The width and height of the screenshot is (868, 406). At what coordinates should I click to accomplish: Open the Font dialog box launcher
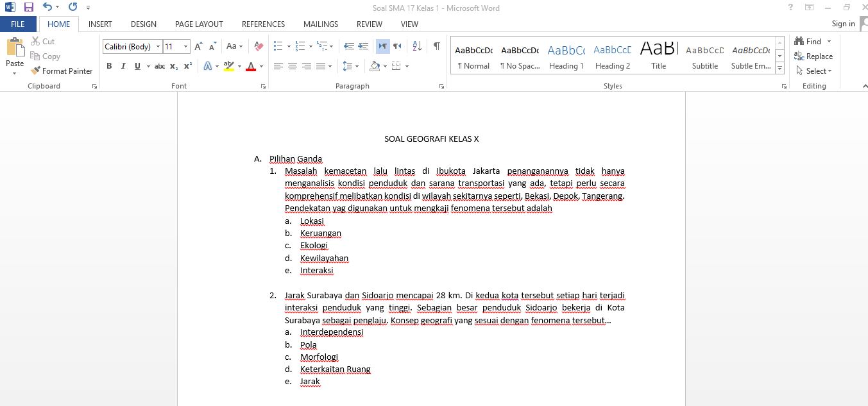tap(263, 86)
